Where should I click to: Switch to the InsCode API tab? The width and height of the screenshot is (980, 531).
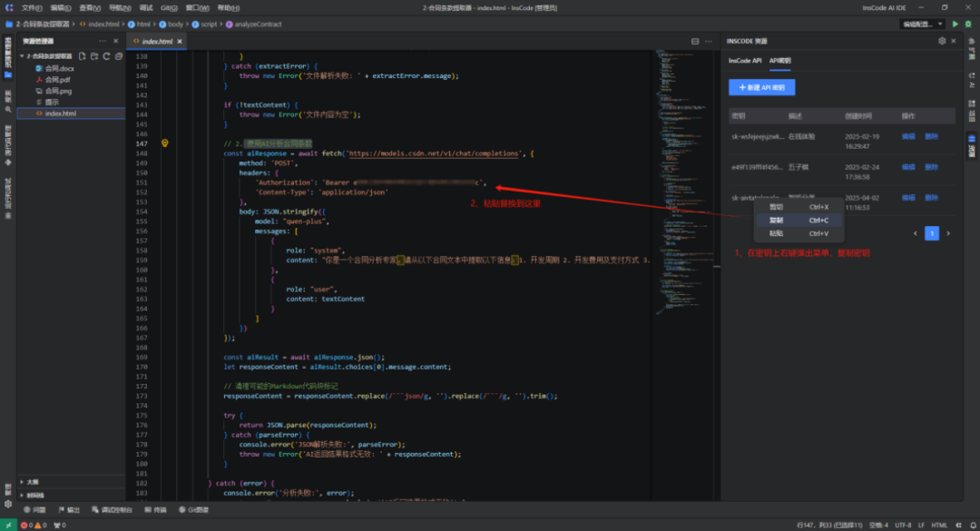pos(745,61)
